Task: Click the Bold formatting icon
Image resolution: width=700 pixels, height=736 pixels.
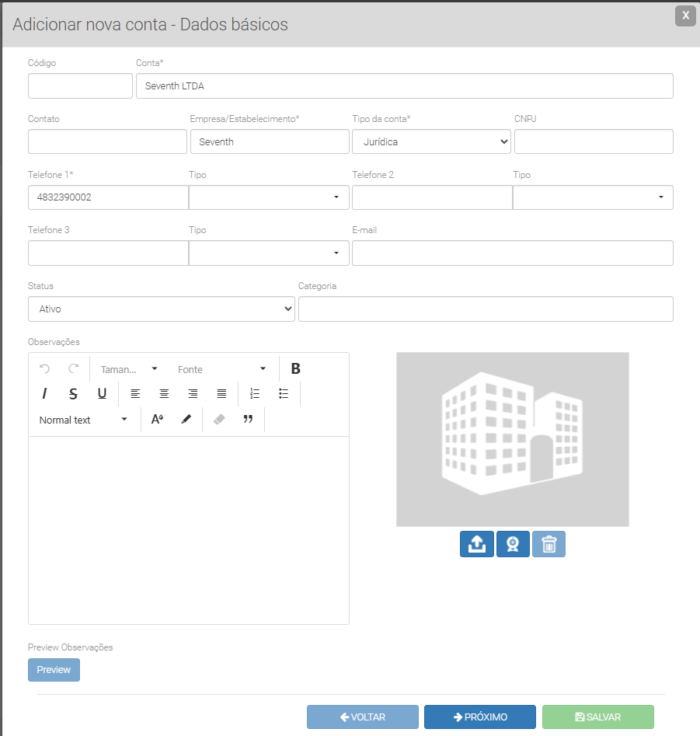Action: (x=295, y=368)
